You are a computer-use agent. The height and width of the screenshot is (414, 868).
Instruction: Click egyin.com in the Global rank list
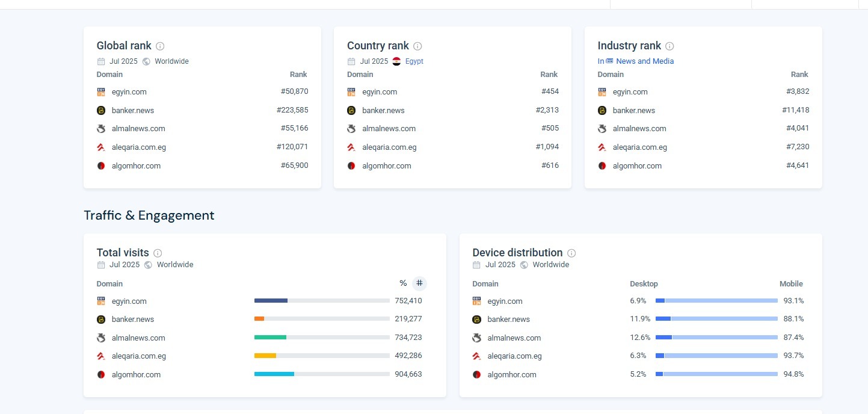coord(129,92)
